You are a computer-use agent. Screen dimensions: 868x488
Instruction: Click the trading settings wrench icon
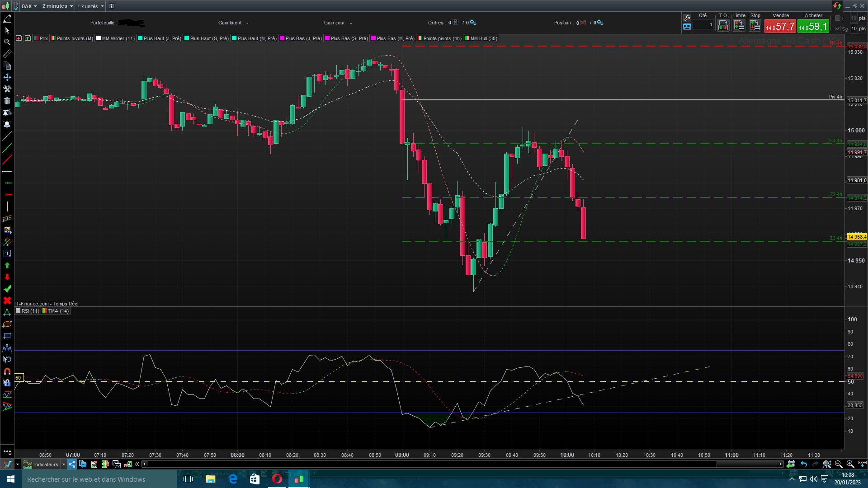pos(687,18)
